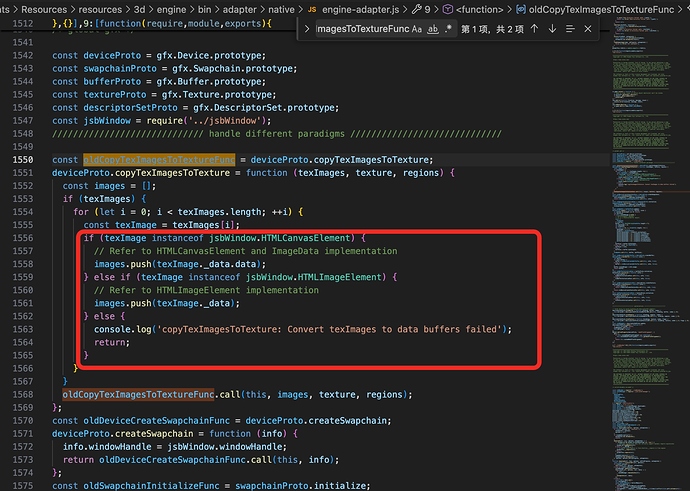Click 'images' declaration on line 1552

(110, 186)
